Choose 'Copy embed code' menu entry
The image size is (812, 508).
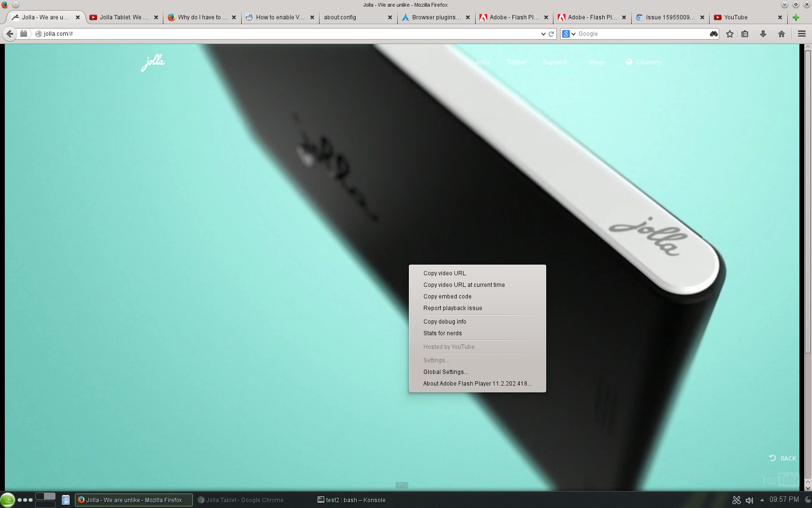(x=478, y=297)
